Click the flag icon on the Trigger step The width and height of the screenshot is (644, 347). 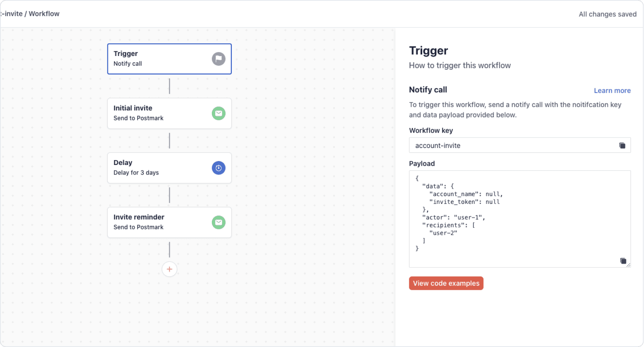click(218, 59)
